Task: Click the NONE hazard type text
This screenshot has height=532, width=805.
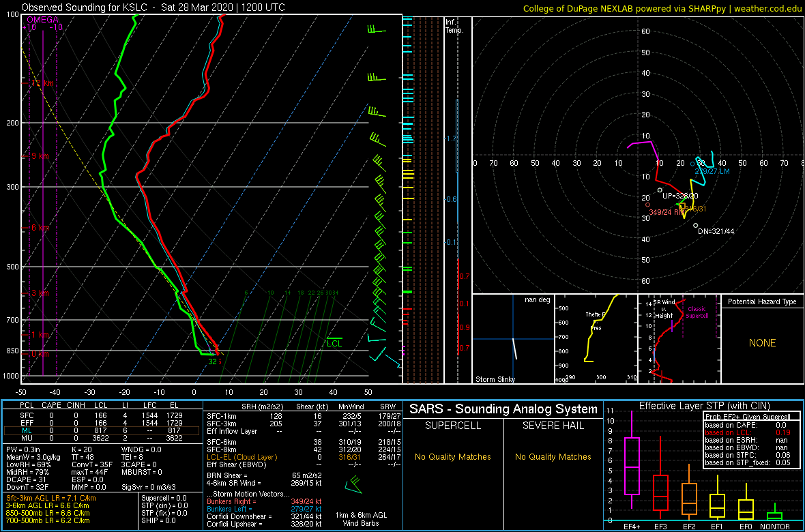Action: click(761, 343)
